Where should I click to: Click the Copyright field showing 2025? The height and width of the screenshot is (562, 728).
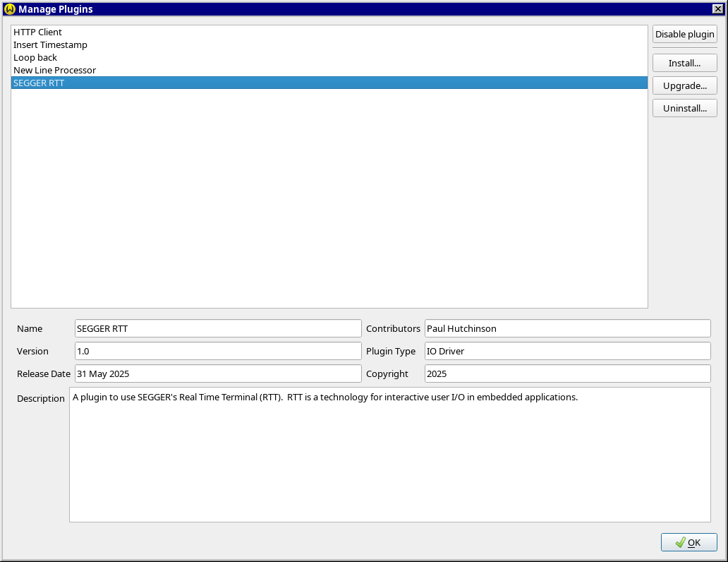pos(567,374)
